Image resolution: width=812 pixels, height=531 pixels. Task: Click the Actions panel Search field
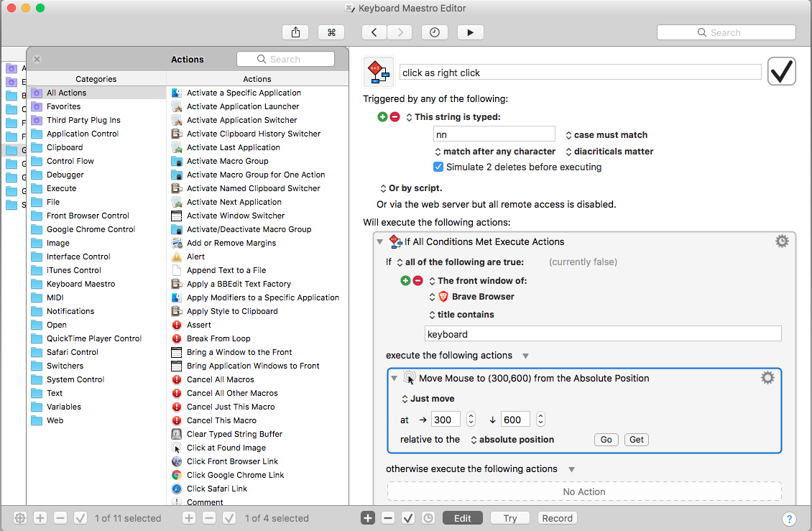click(x=285, y=59)
